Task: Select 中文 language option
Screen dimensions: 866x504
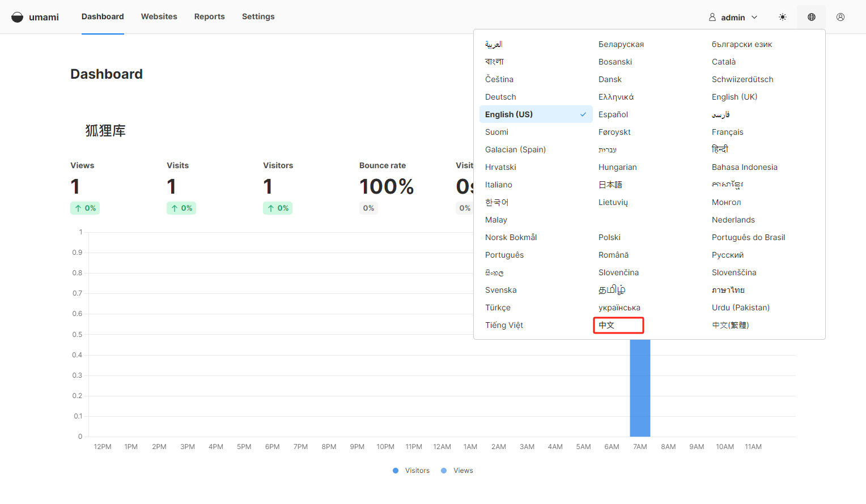Action: pyautogui.click(x=607, y=325)
